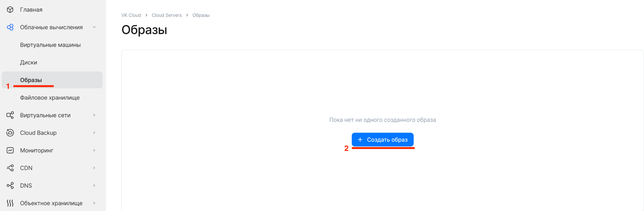Screen dimensions: 644x211
Task: Go to VK Cloud breadcrumb link
Action: point(131,15)
